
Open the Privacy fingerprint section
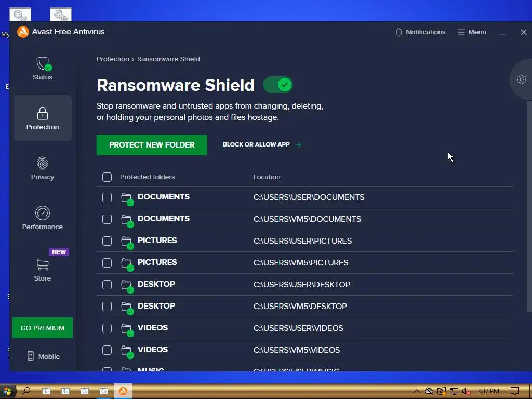pyautogui.click(x=43, y=168)
